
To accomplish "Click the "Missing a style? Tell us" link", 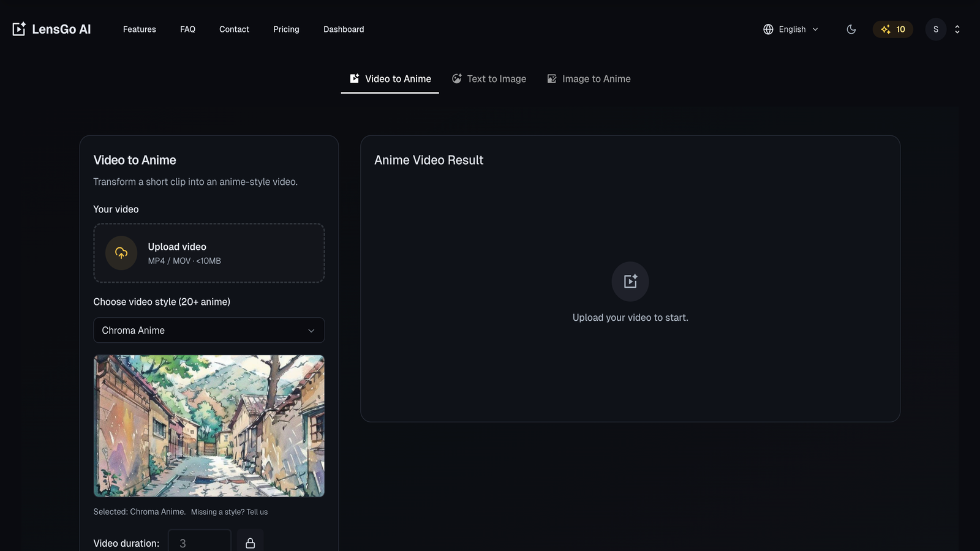I will [229, 512].
